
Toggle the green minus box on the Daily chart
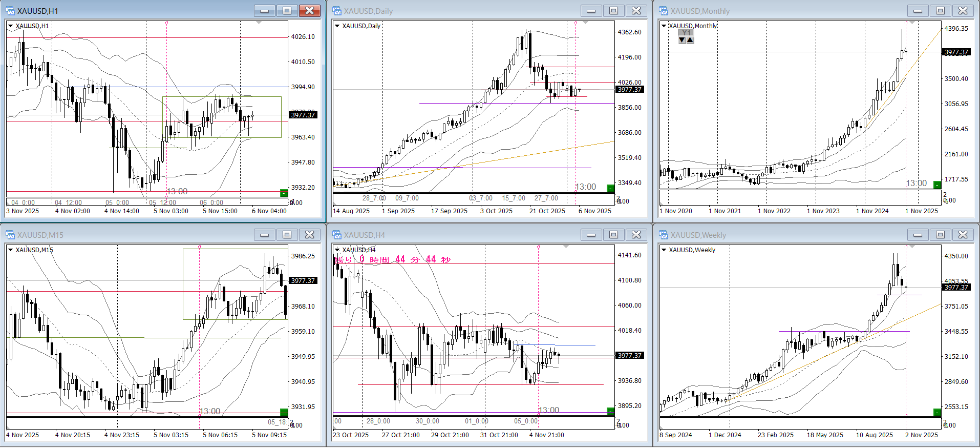tap(610, 188)
